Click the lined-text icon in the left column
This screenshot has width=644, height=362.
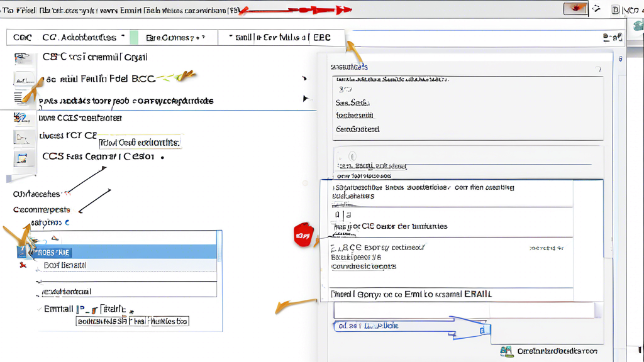[x=18, y=97]
